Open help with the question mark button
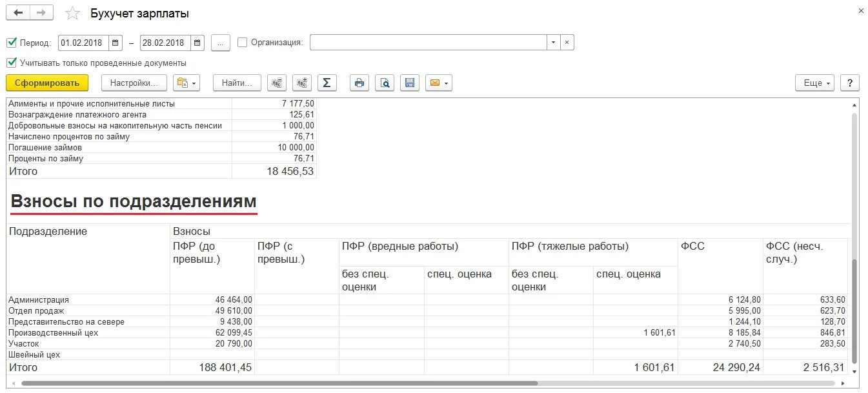The width and height of the screenshot is (868, 393). tap(849, 83)
